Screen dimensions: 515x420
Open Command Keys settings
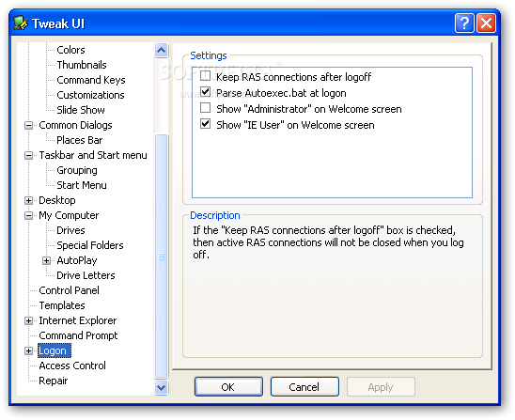point(91,80)
